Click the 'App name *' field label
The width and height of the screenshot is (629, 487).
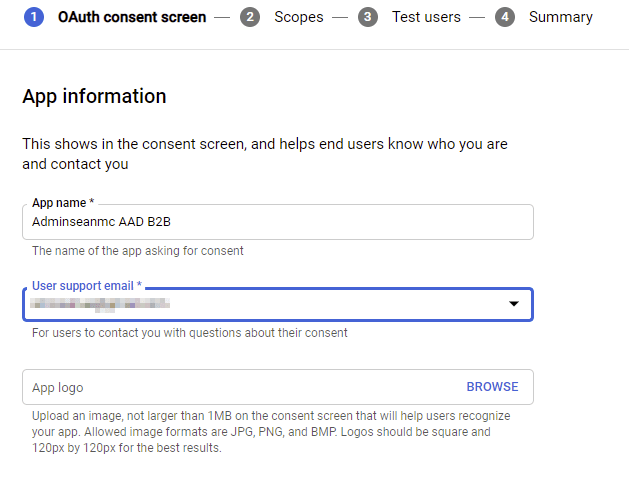[66, 203]
